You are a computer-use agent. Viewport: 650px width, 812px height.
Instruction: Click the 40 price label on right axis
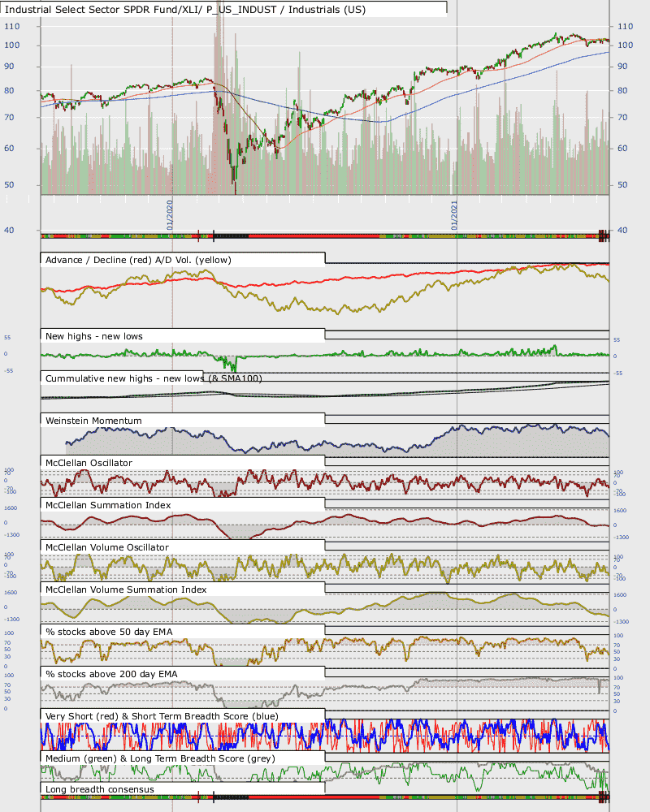622,230
